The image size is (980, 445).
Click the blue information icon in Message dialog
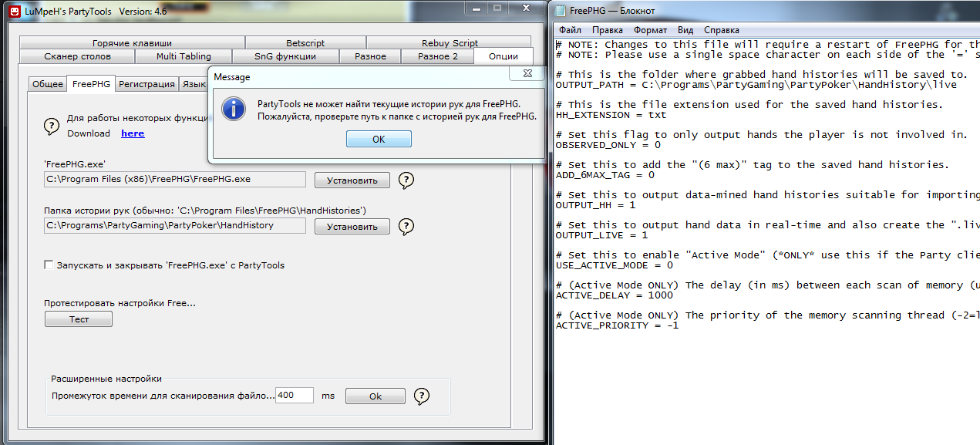point(233,109)
